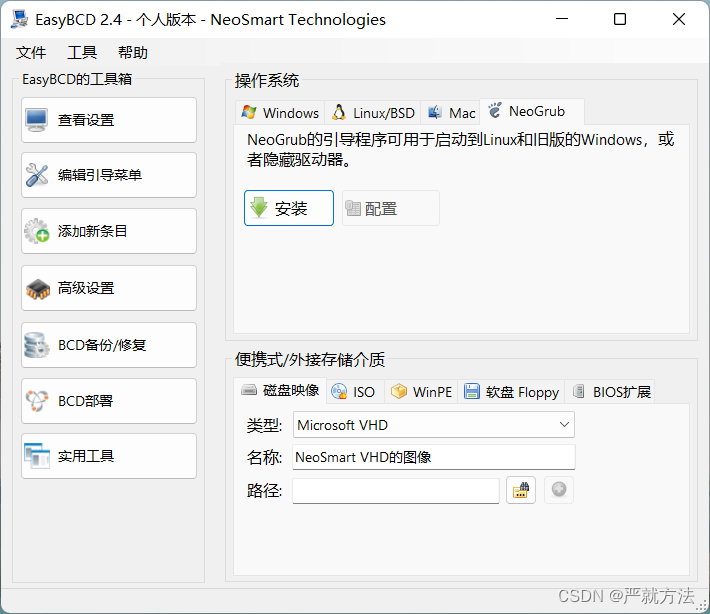Open the 工具 menu
This screenshot has width=710, height=614.
[82, 53]
